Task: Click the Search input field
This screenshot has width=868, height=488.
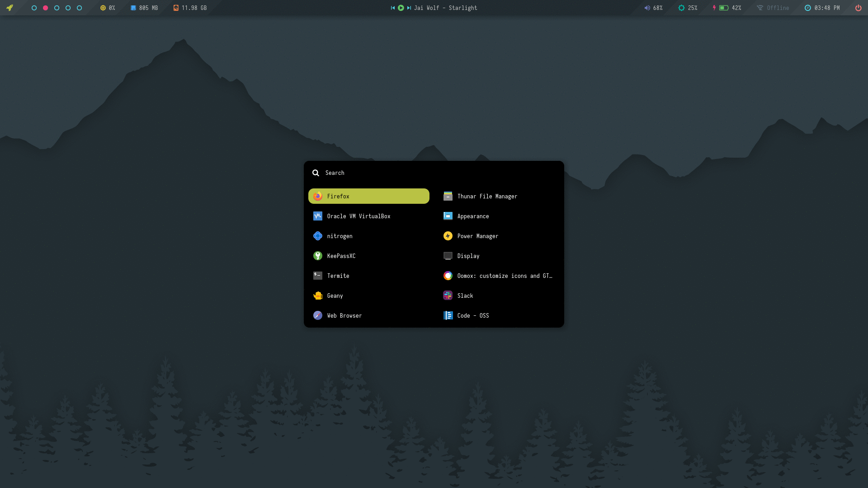Action: (x=434, y=173)
